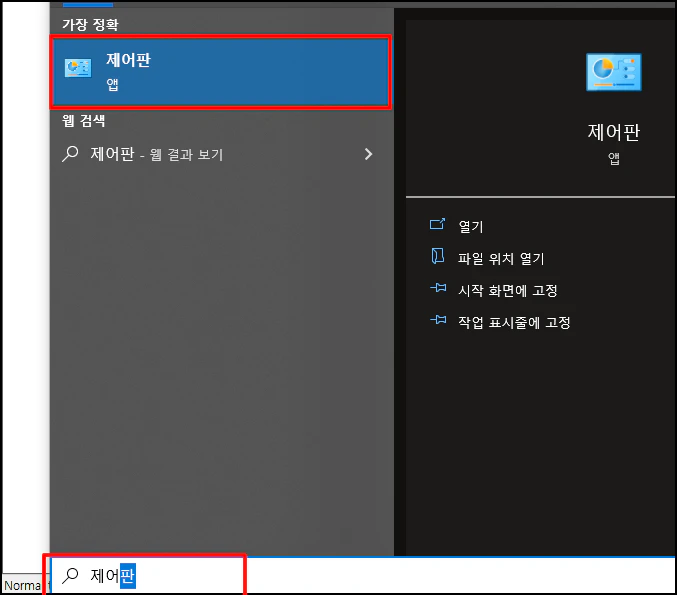Click the 제어판 title text in the preview pane

(x=614, y=132)
